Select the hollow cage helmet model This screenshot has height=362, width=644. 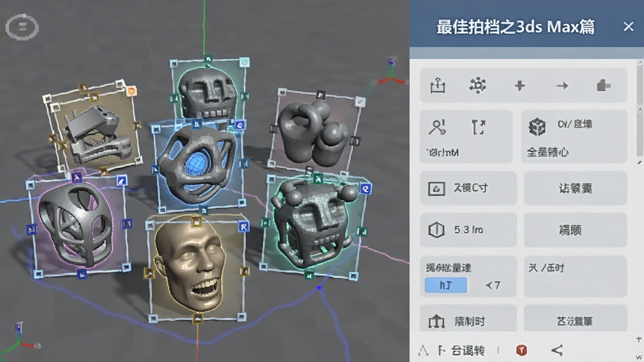[x=76, y=226]
